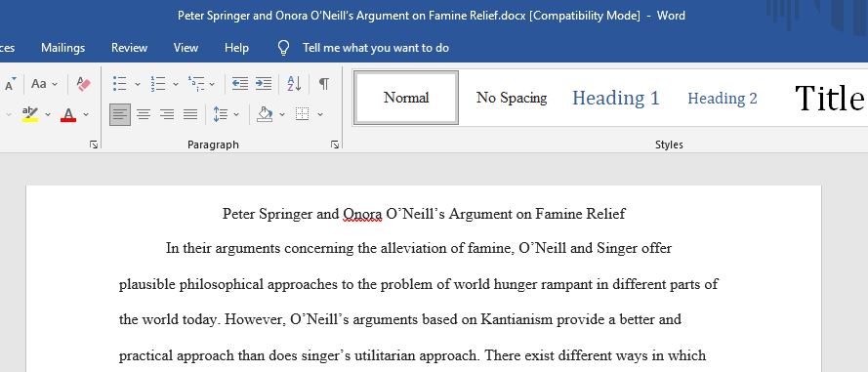Apply red Font Color button
868x372 pixels.
tap(68, 114)
